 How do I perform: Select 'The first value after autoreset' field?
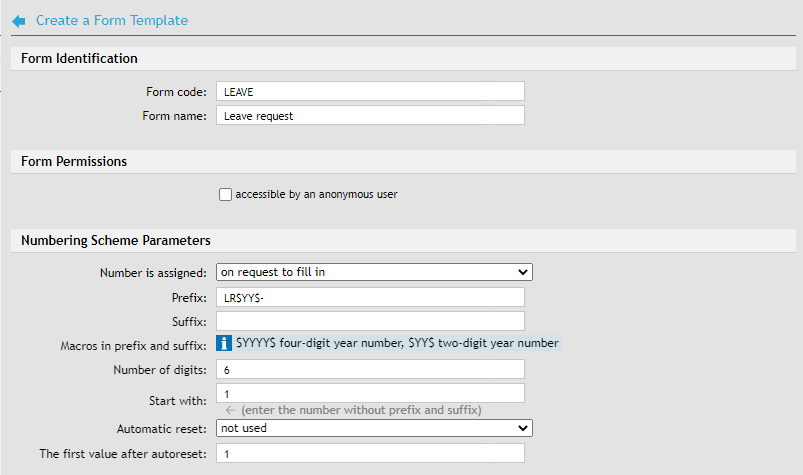click(x=370, y=454)
